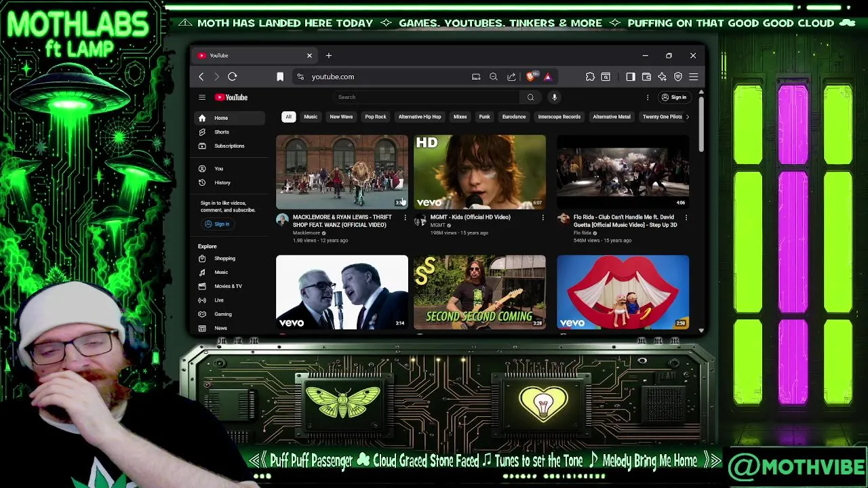Open Shopping under Explore

[x=229, y=258]
